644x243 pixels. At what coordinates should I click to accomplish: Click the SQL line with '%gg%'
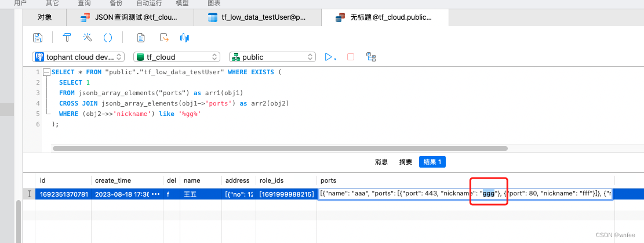pos(130,114)
